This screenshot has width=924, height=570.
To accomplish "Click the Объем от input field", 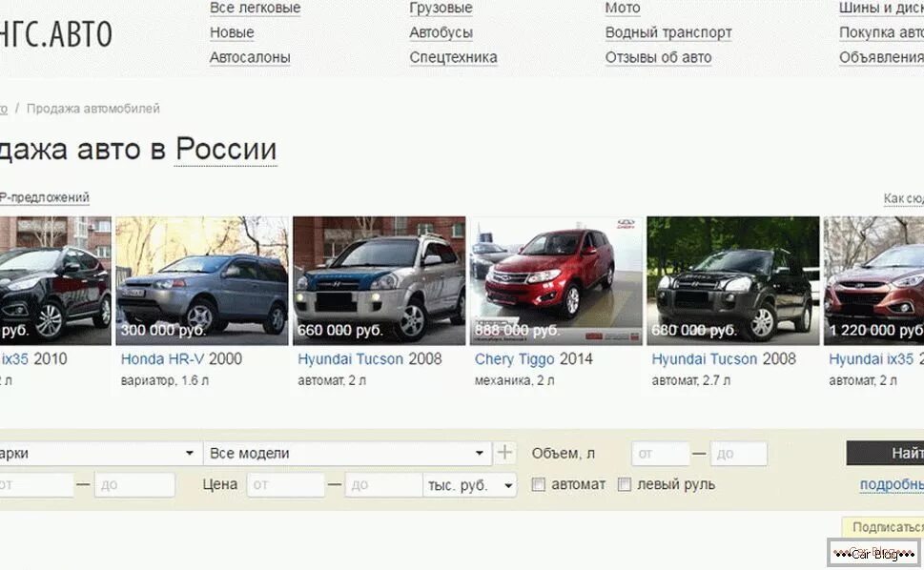I will (660, 454).
